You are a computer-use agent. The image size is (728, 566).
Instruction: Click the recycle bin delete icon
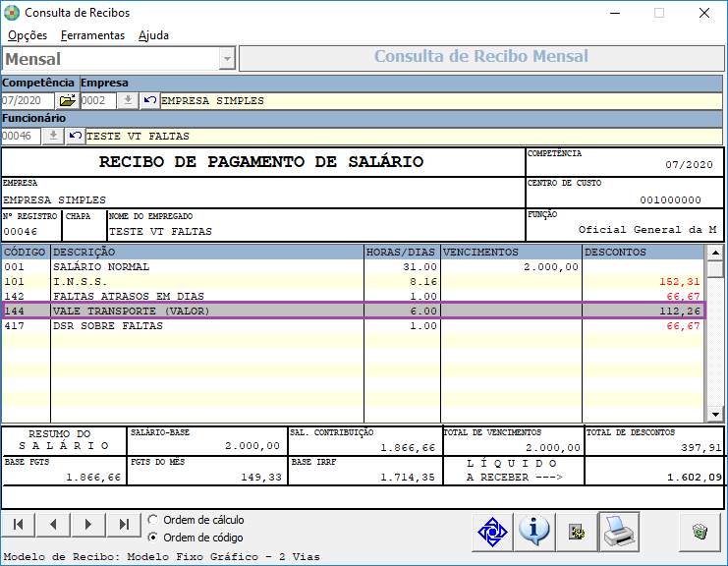(700, 532)
